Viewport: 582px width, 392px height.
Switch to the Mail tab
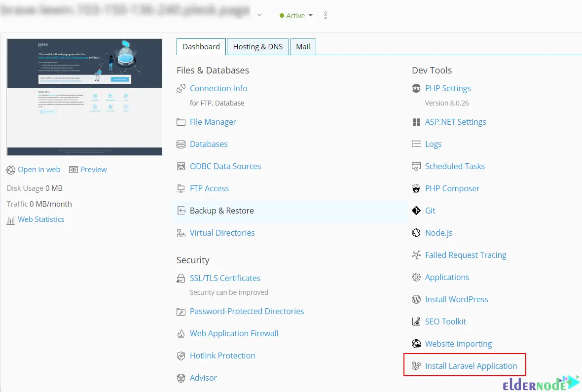[x=303, y=47]
